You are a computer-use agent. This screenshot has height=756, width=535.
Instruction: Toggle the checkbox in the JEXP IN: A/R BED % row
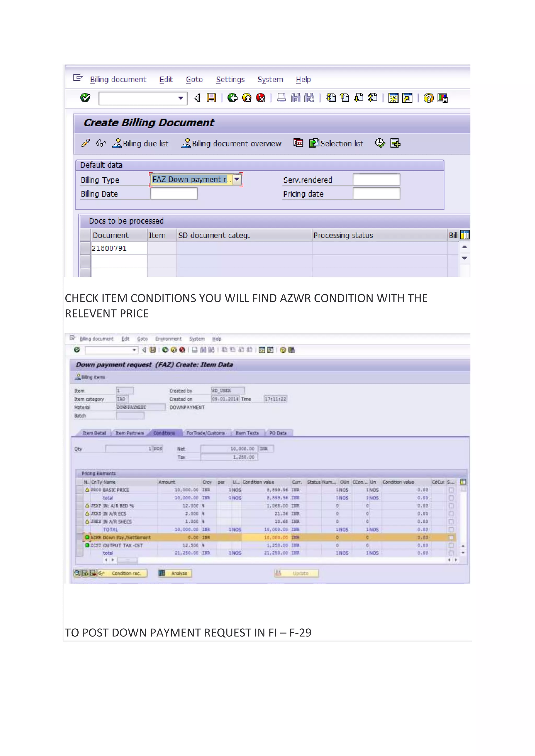tap(451, 506)
